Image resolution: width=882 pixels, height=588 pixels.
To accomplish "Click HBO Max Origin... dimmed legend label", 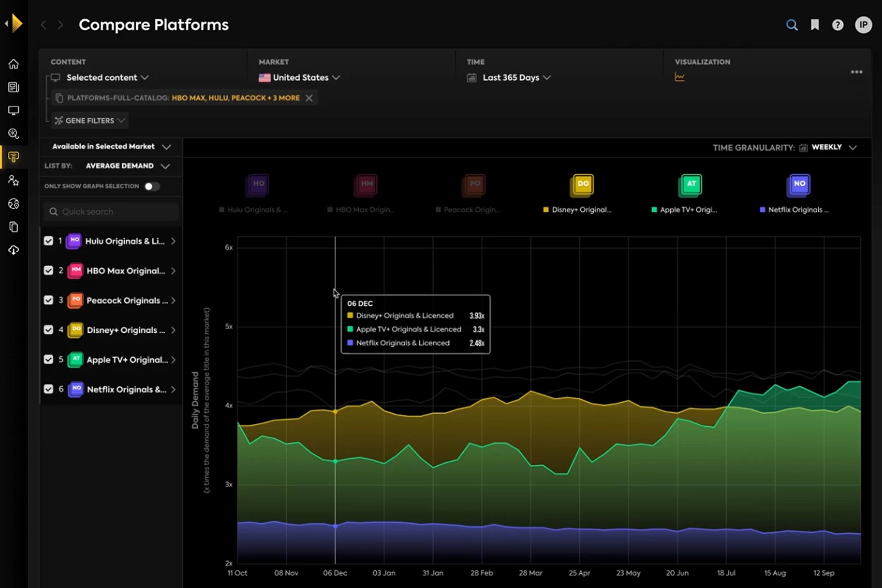I will coord(365,209).
